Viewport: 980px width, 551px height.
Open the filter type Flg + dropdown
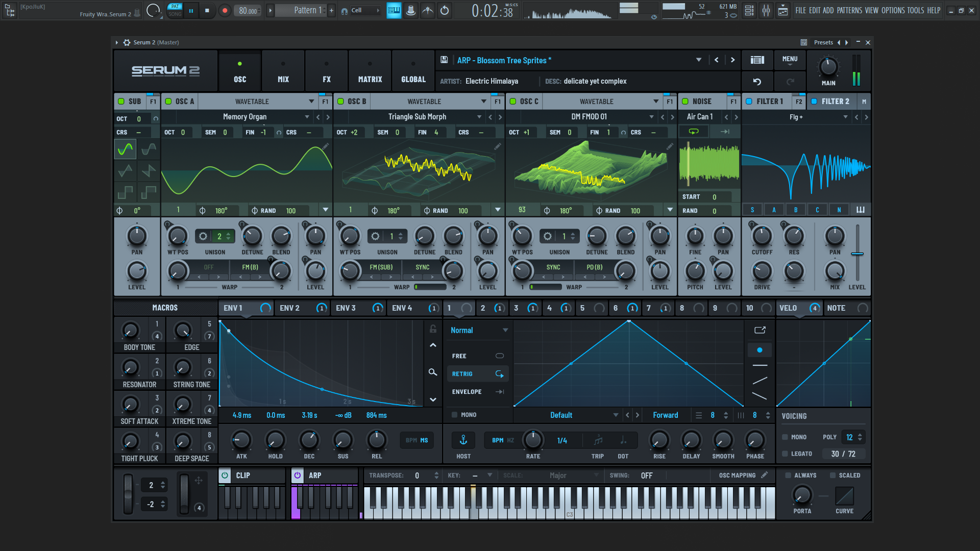(845, 117)
